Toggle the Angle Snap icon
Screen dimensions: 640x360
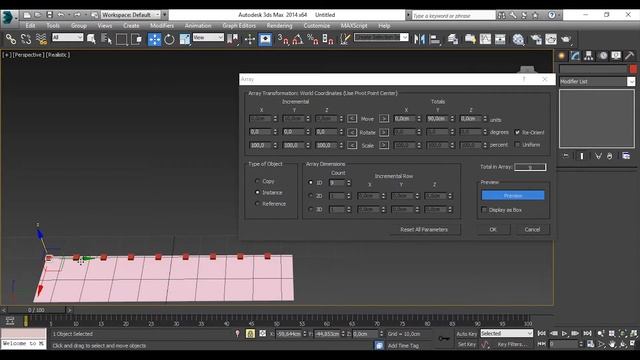pos(298,39)
